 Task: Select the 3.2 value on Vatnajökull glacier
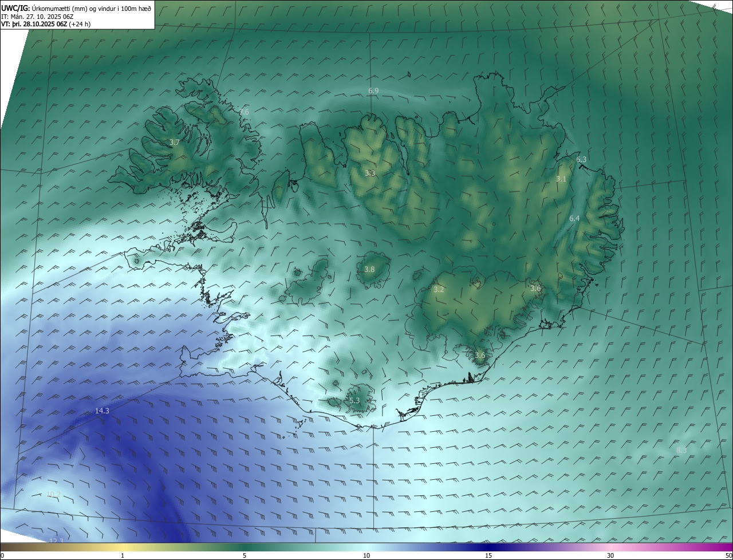coord(439,289)
